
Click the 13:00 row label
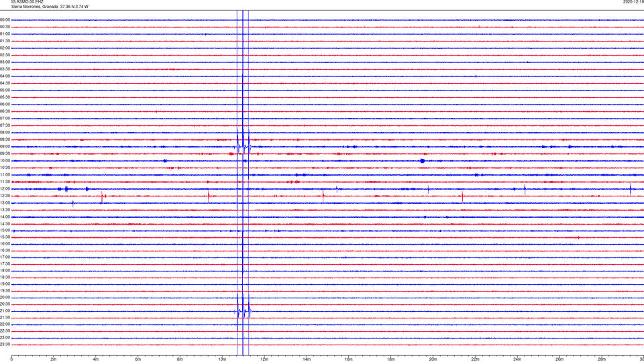5,202
